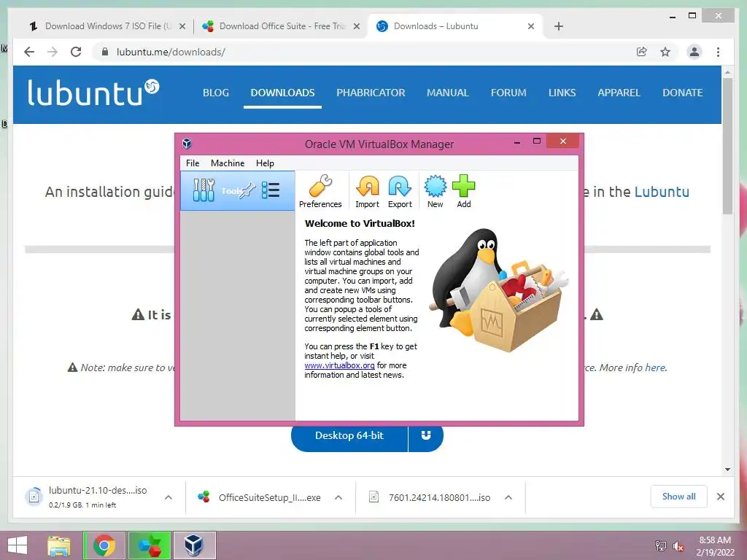Click the Lubuntu logo

(93, 93)
